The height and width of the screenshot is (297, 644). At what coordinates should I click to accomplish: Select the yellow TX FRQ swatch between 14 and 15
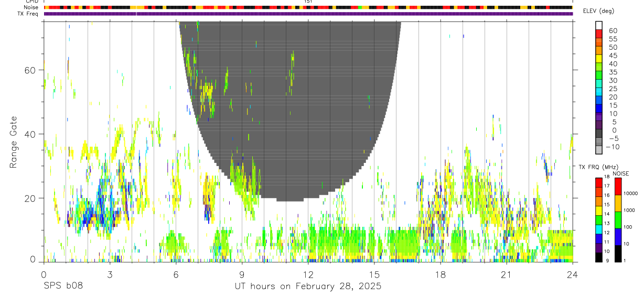[x=599, y=210]
